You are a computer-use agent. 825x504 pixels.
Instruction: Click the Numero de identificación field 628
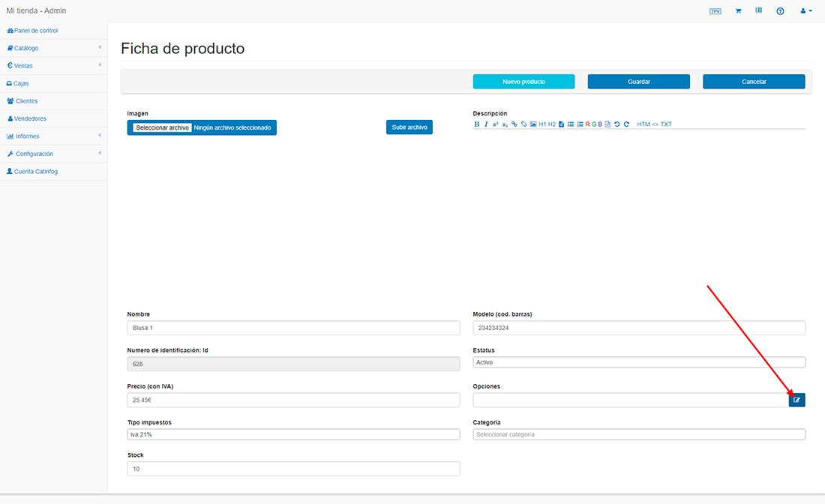pos(293,364)
